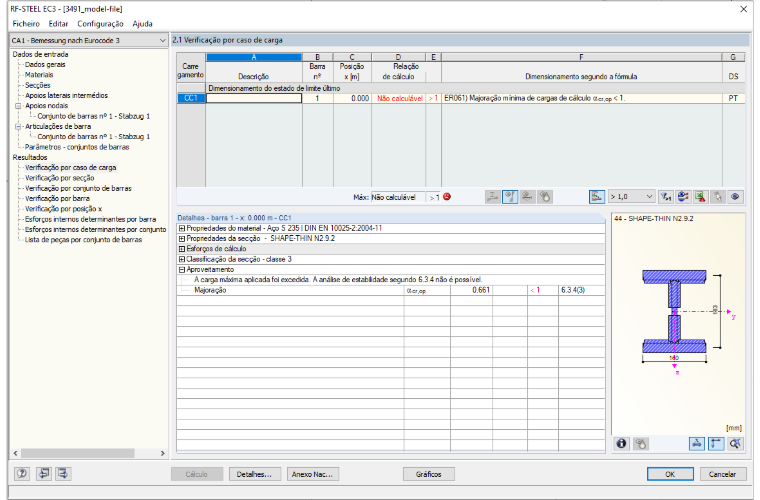This screenshot has height=500, width=760.
Task: Click the eye view-mode icon in results toolbar
Action: pos(735,197)
